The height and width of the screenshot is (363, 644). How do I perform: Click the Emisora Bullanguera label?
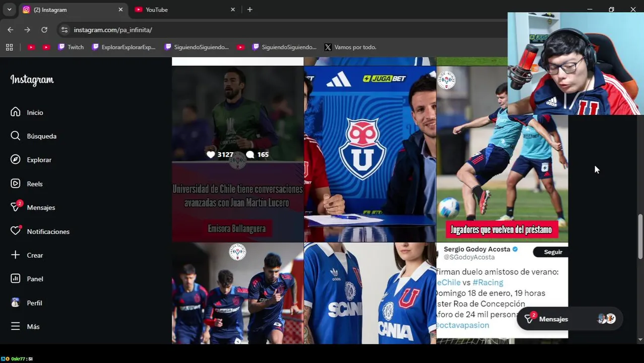click(x=237, y=228)
